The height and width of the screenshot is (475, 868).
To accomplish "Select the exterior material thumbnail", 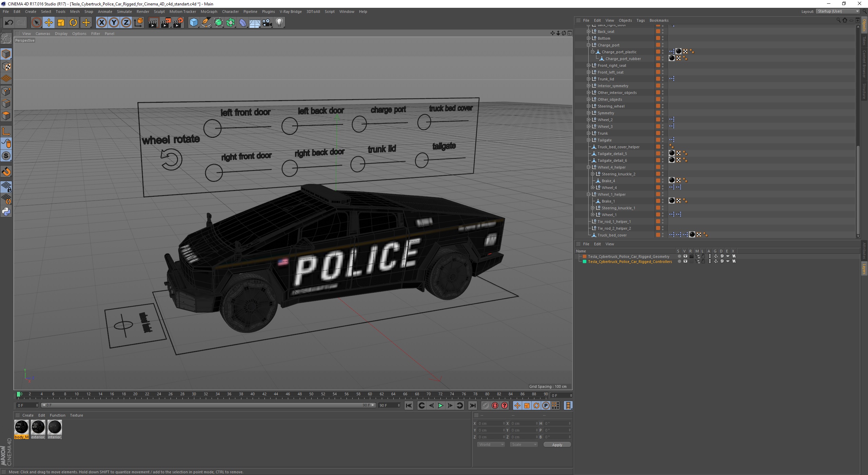I will click(38, 429).
